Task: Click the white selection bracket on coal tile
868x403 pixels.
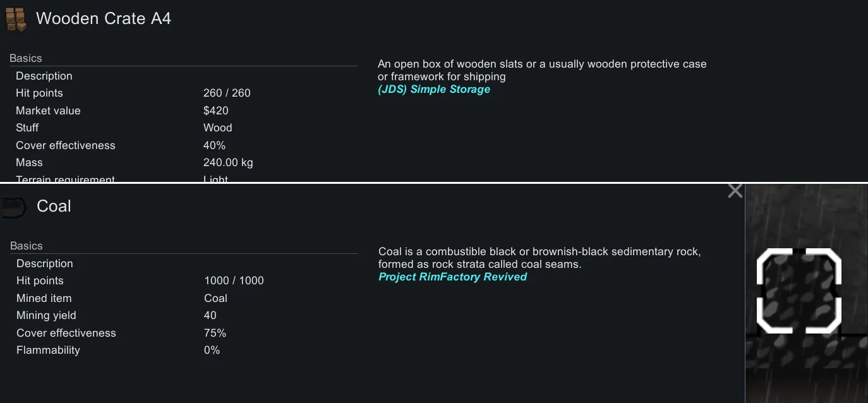Action: pyautogui.click(x=799, y=291)
